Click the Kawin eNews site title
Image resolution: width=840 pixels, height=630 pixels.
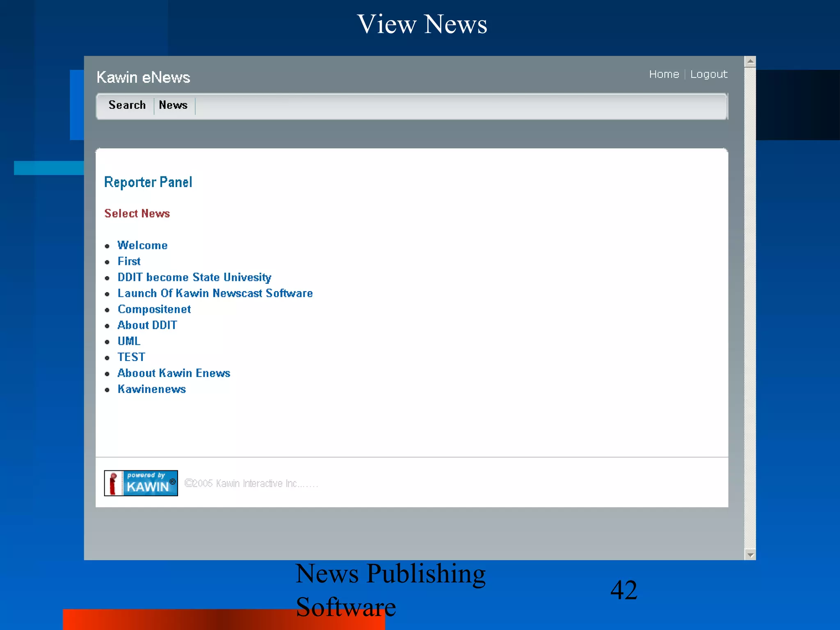(x=143, y=78)
